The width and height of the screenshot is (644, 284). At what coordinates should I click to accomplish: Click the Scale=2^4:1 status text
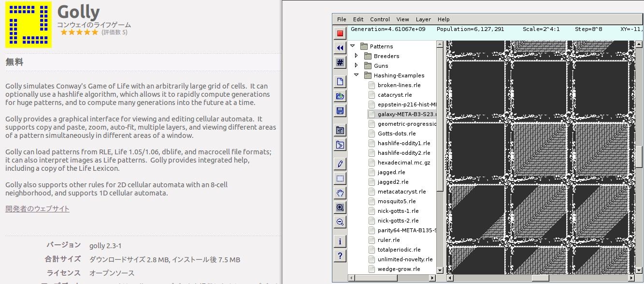pos(541,29)
